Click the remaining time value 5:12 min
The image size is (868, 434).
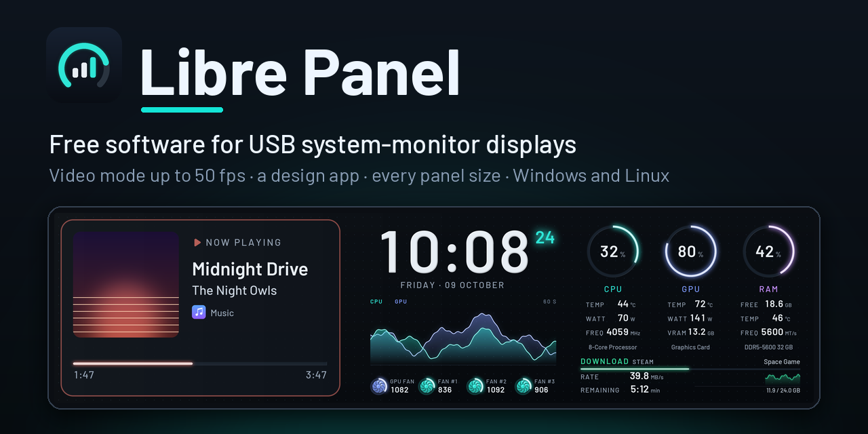[645, 389]
